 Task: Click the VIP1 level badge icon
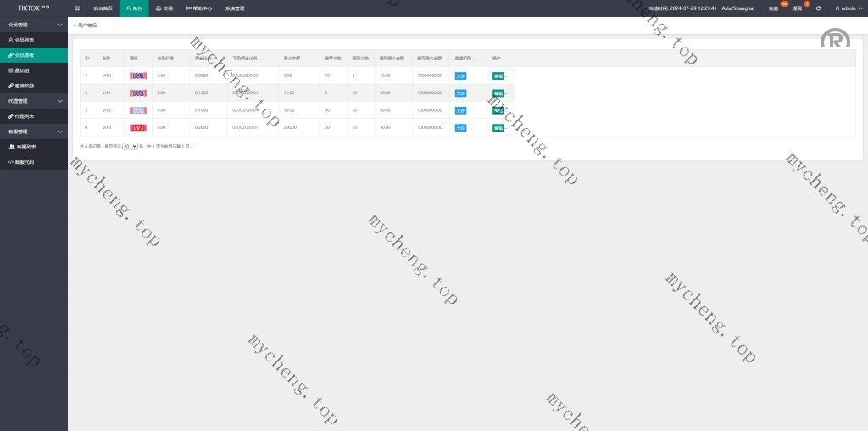coord(138,92)
